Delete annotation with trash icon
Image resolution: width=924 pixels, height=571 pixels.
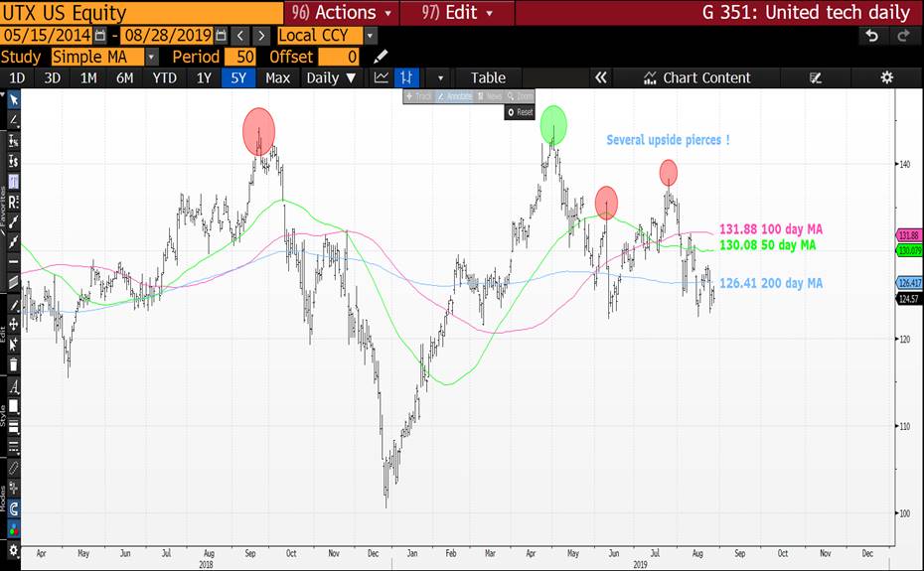[x=13, y=364]
